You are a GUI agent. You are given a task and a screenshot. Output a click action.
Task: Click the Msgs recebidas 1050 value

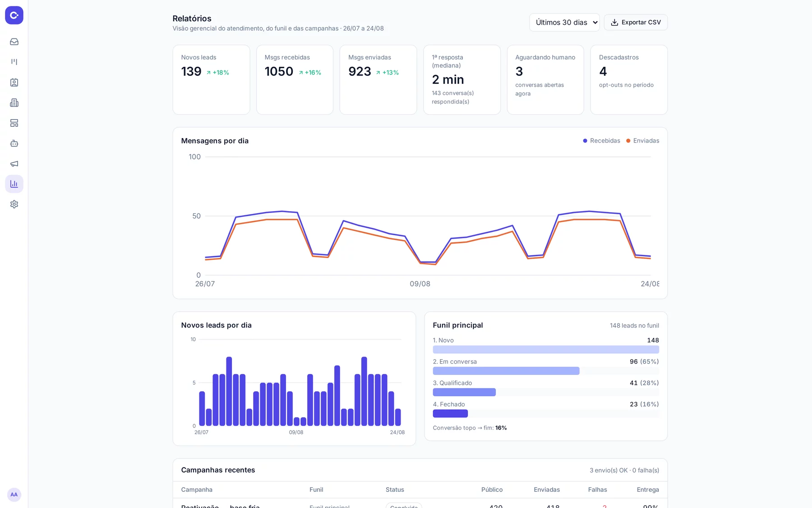[x=279, y=71]
